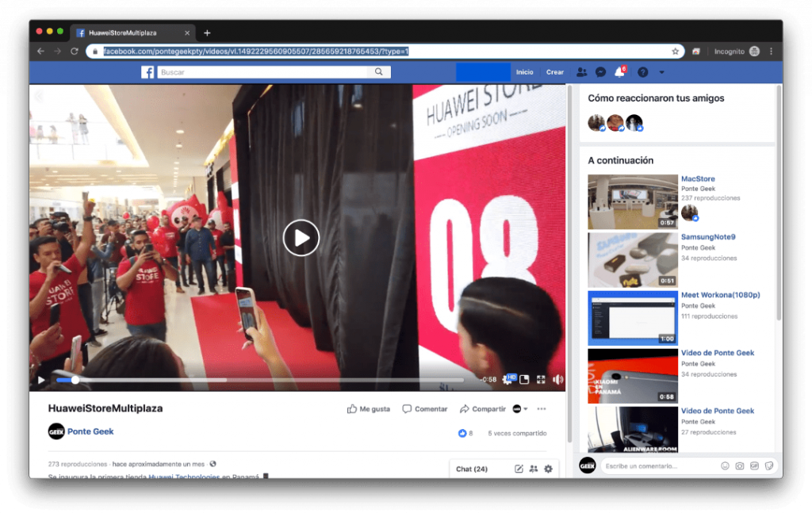Click the globe public privacy icon
Image resolution: width=812 pixels, height=517 pixels.
pos(213,464)
